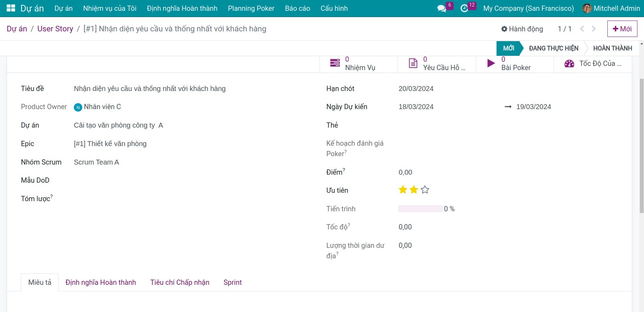
Task: Click the Yêu Cầu Hỗ document icon
Action: tap(413, 63)
